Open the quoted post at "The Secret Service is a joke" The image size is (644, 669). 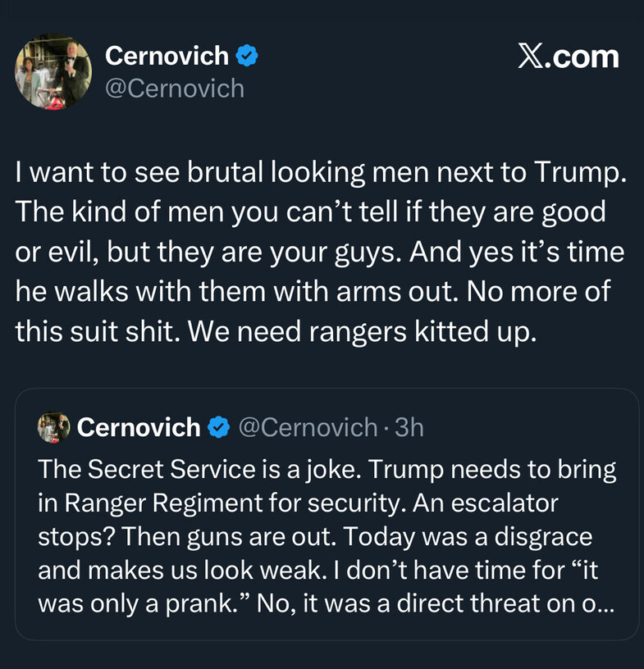point(327,469)
